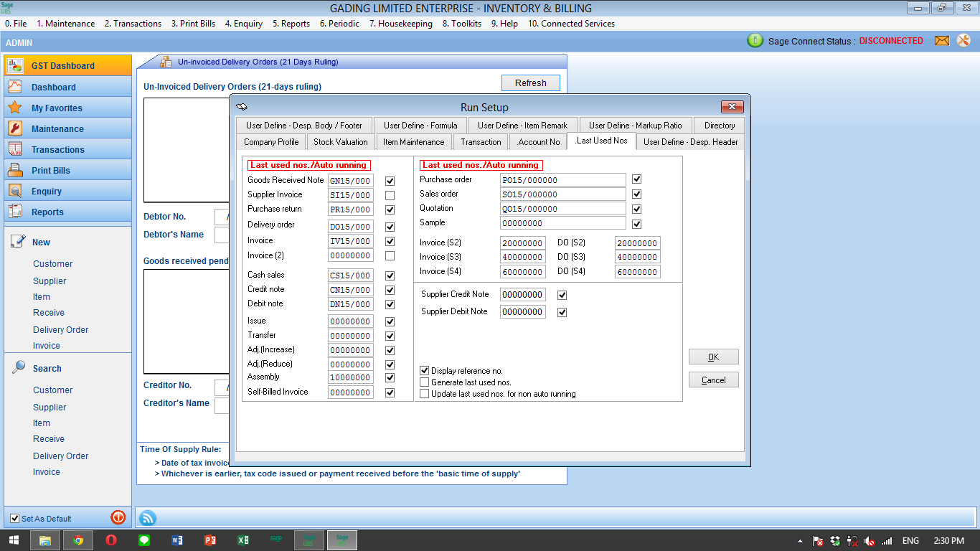Click the Reports icon in sidebar
980x551 pixels.
tap(14, 212)
